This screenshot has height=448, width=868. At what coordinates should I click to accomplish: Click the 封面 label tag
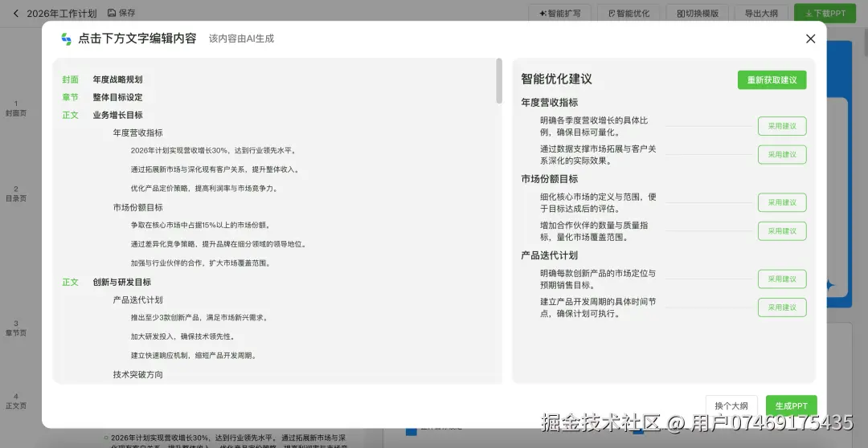click(x=70, y=79)
